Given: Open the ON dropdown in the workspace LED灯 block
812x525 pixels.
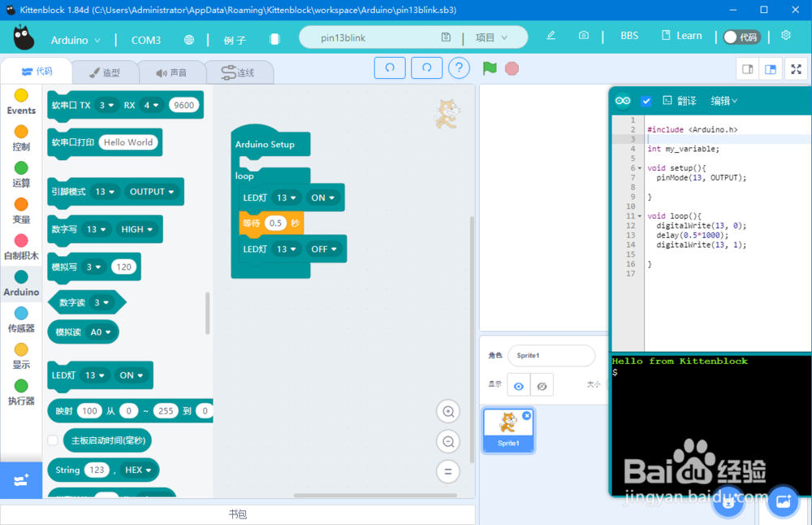Looking at the screenshot, I should pyautogui.click(x=322, y=197).
